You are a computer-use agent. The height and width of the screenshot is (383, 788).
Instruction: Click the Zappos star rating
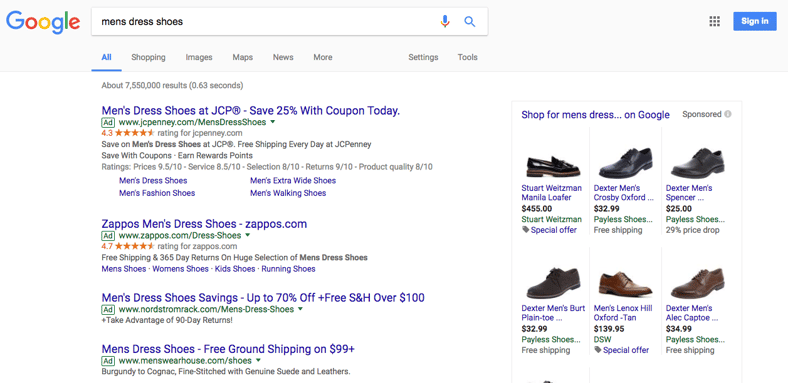pos(135,246)
